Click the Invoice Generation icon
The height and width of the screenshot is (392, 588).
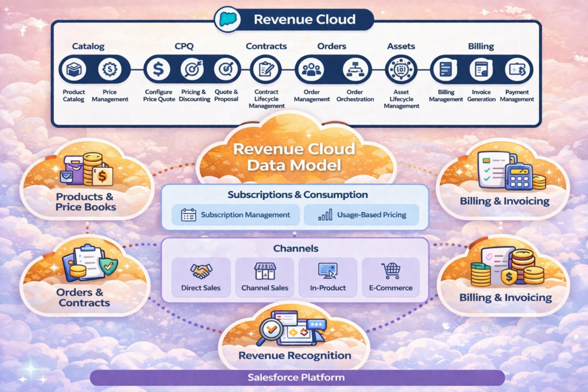[481, 70]
